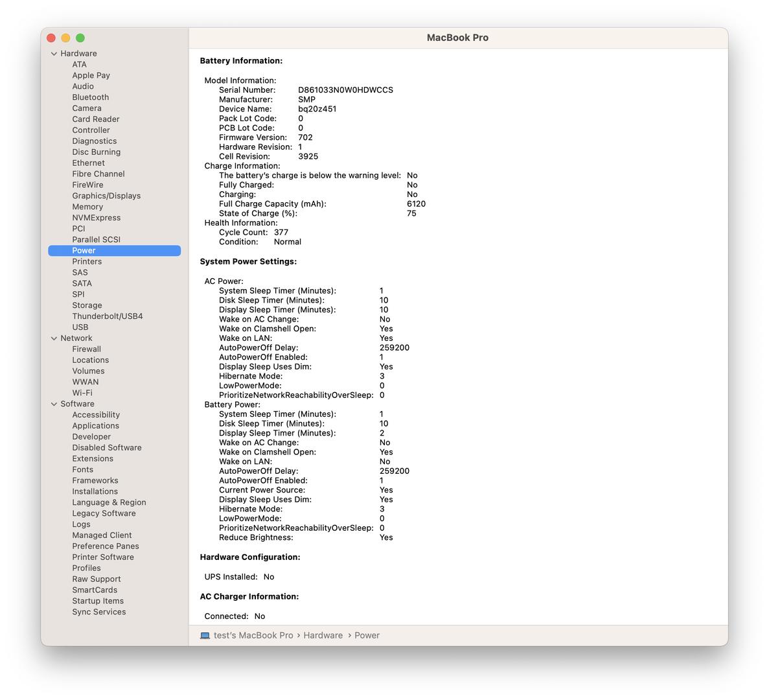Viewport: 769px width, 700px height.
Task: Collapse the Network section chevron
Action: [54, 338]
